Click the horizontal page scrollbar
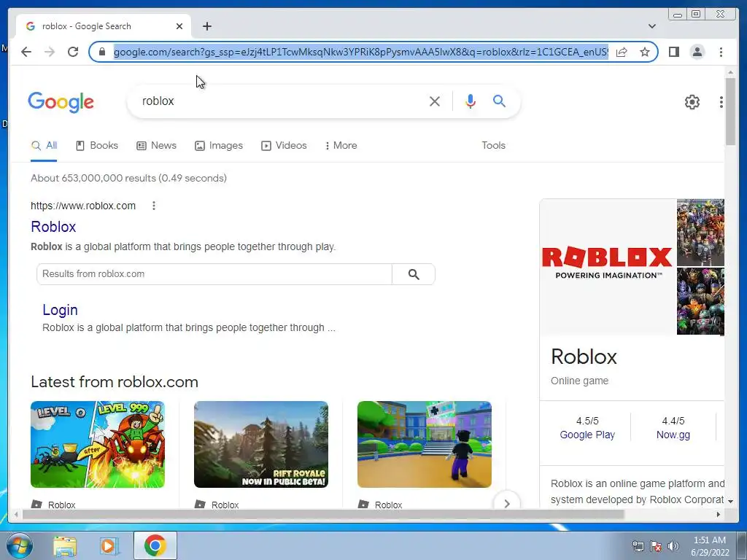Viewport: 747px width, 560px height. (x=323, y=515)
